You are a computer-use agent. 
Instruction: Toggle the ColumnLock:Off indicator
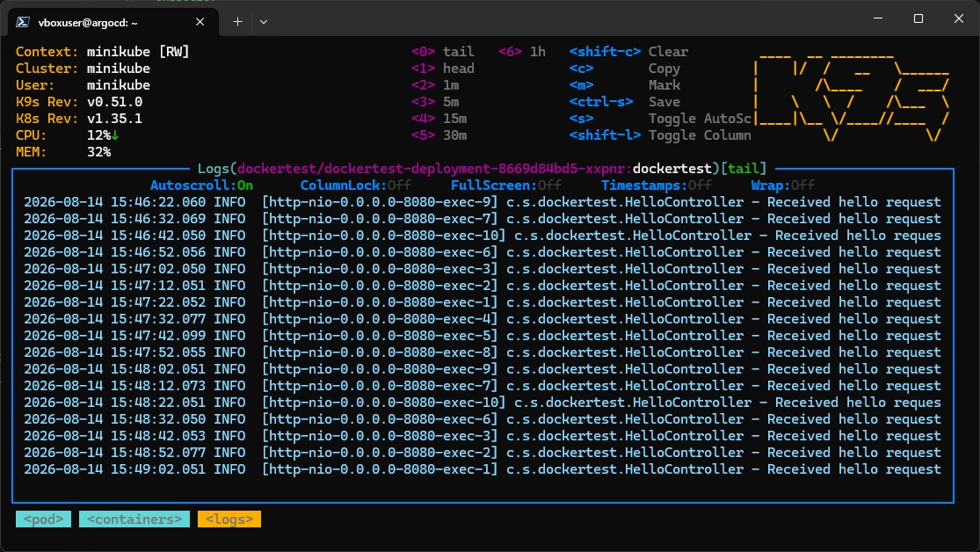click(x=356, y=185)
